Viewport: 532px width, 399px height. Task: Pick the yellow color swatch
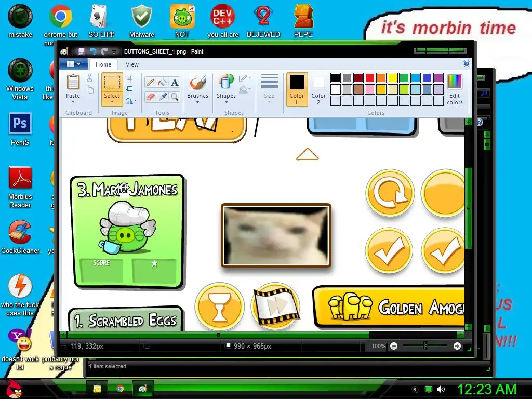click(x=393, y=78)
